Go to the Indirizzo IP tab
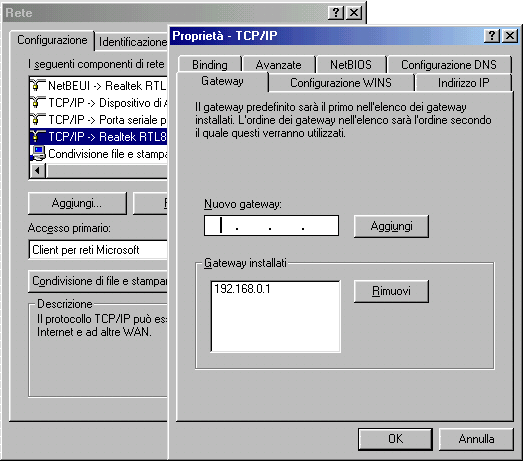The width and height of the screenshot is (523, 461). click(x=464, y=83)
